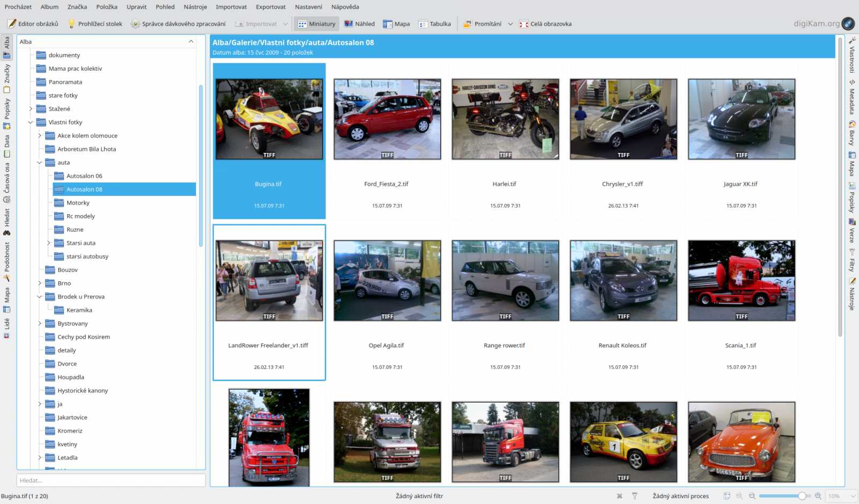859x504 pixels.
Task: Switch to Miniatury thumbnail view
Action: pos(317,24)
